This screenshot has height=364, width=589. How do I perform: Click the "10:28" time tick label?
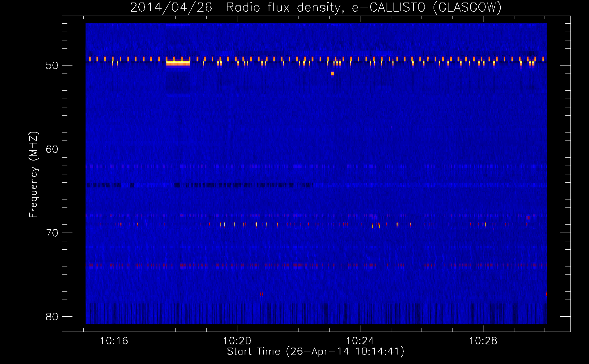point(483,341)
